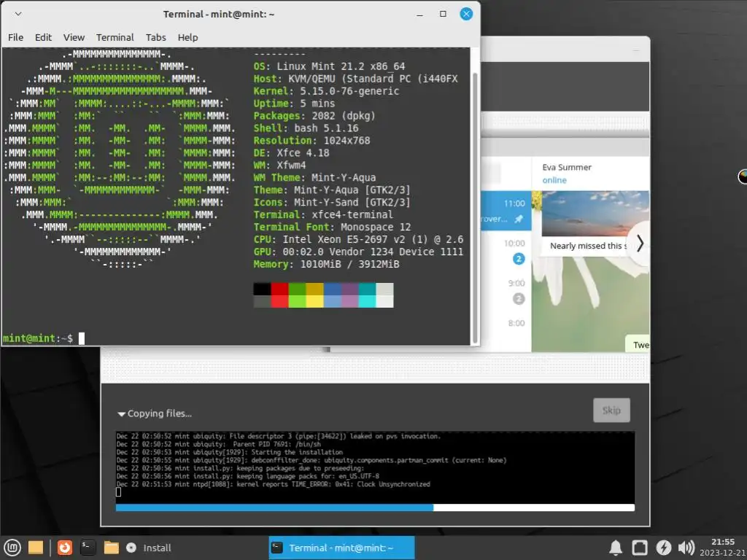747x560 pixels.
Task: Click the Kernel: 5.15.0-76-generic line
Action: [326, 91]
